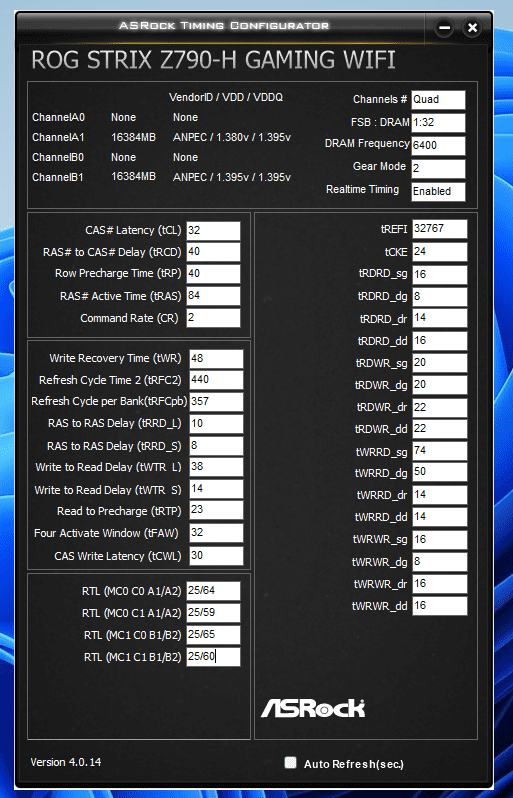The width and height of the screenshot is (513, 798).
Task: Click the ChannelA0 label
Action: click(59, 118)
